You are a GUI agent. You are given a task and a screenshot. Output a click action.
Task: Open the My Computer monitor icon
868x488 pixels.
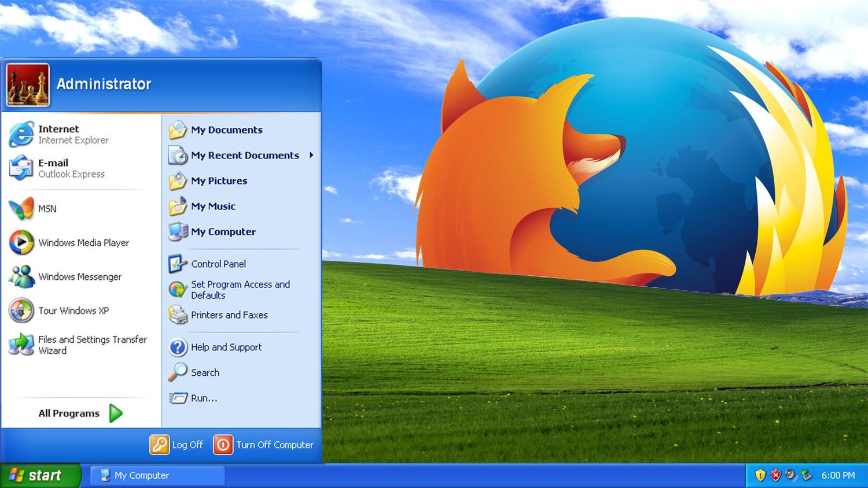(178, 231)
